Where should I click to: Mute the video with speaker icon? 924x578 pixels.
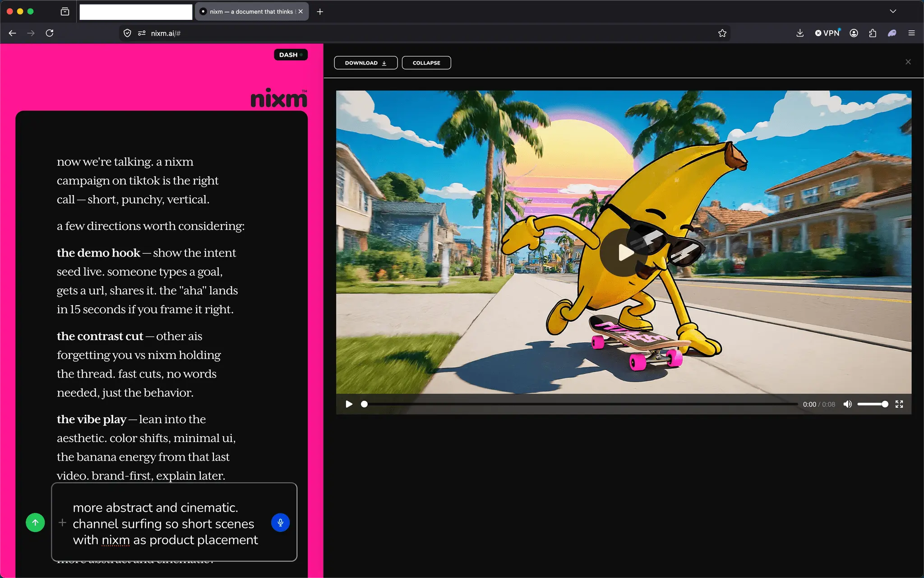pos(847,404)
